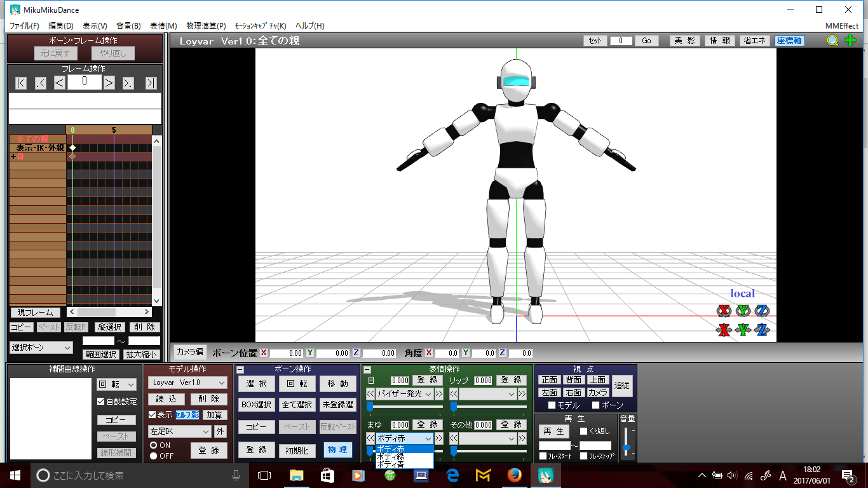
Task: Enable the モデル viewpoint checkbox
Action: [x=552, y=405]
